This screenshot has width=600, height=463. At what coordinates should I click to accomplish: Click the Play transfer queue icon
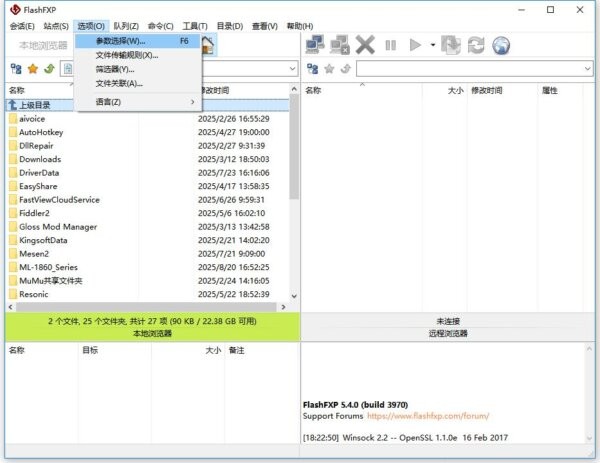[x=415, y=45]
